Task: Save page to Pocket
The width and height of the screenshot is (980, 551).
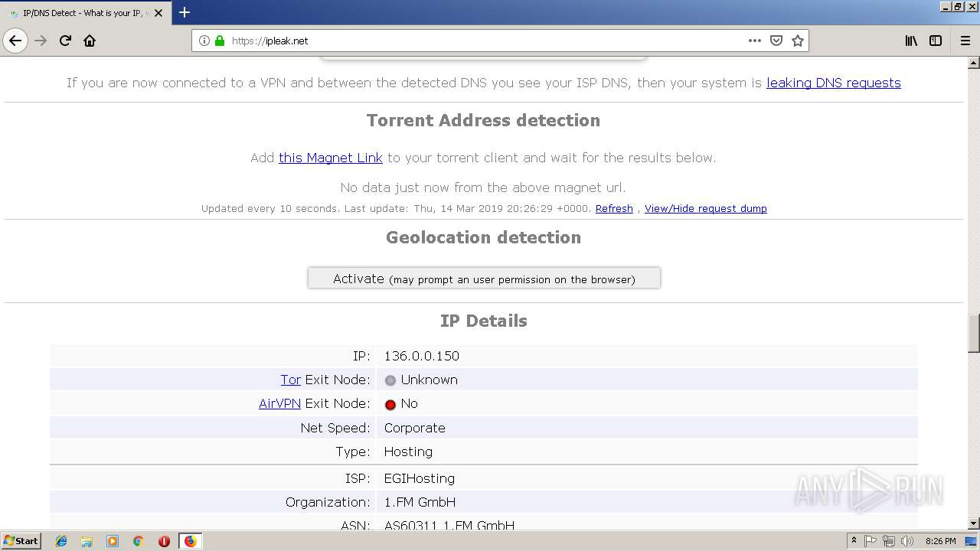Action: tap(776, 41)
